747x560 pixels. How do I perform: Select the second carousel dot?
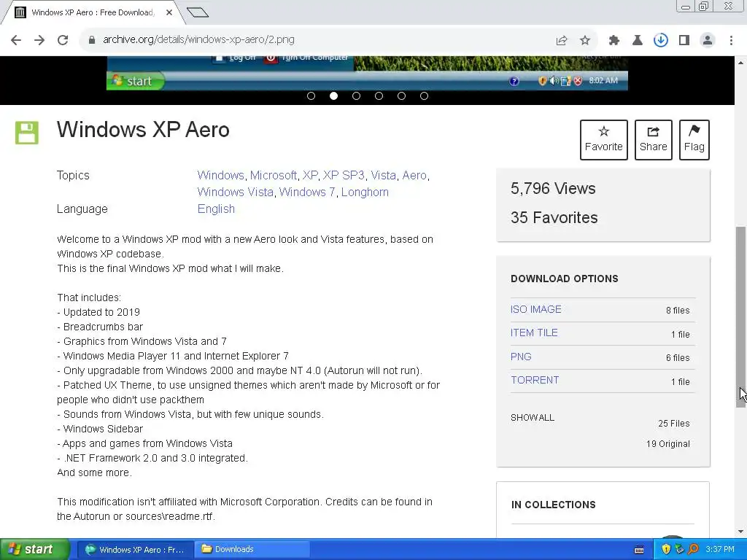click(334, 96)
